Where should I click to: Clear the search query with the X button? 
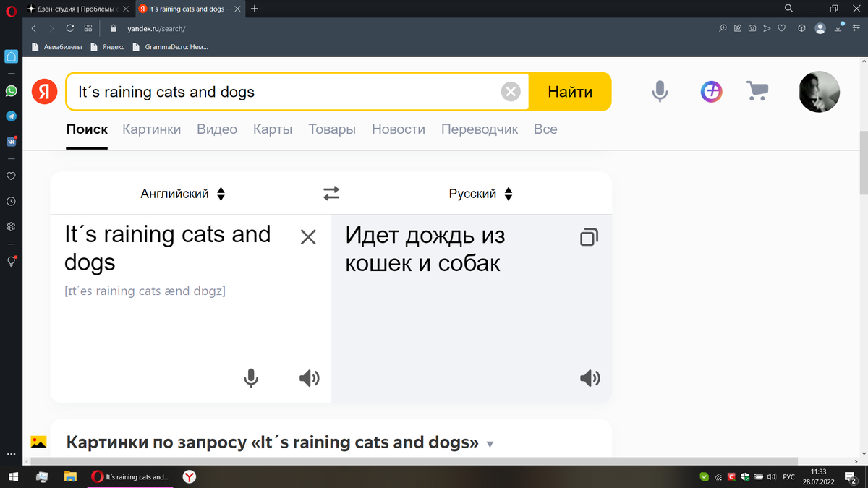pyautogui.click(x=511, y=91)
